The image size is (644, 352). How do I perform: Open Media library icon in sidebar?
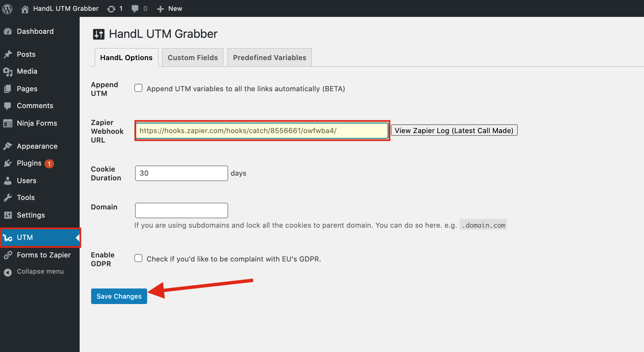[x=8, y=72]
